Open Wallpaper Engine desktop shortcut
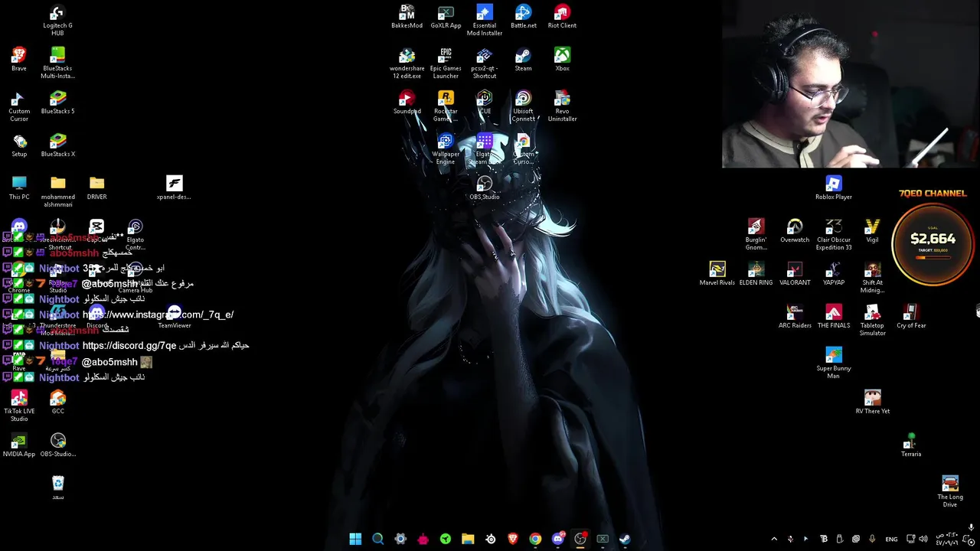 pyautogui.click(x=446, y=149)
